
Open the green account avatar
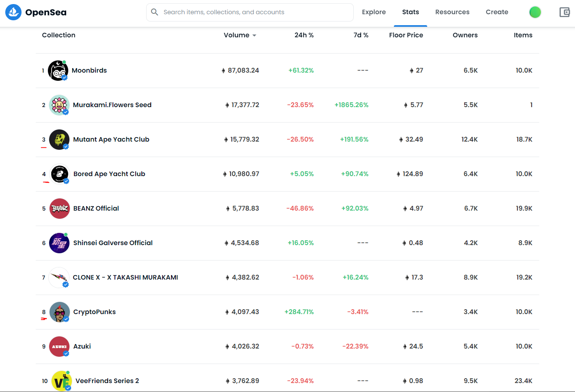point(535,12)
